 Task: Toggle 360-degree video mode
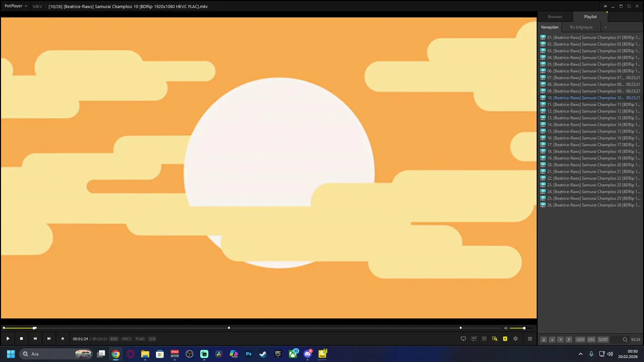coord(474,339)
